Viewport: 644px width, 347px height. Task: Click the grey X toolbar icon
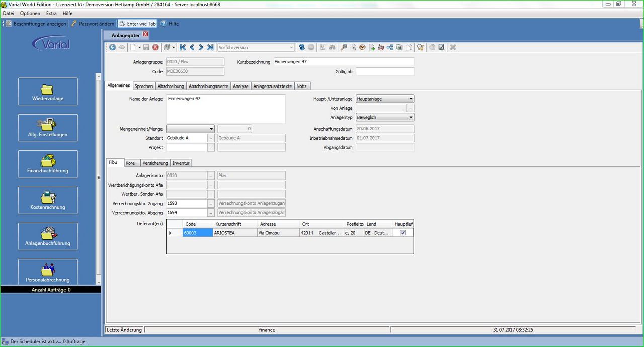point(453,47)
